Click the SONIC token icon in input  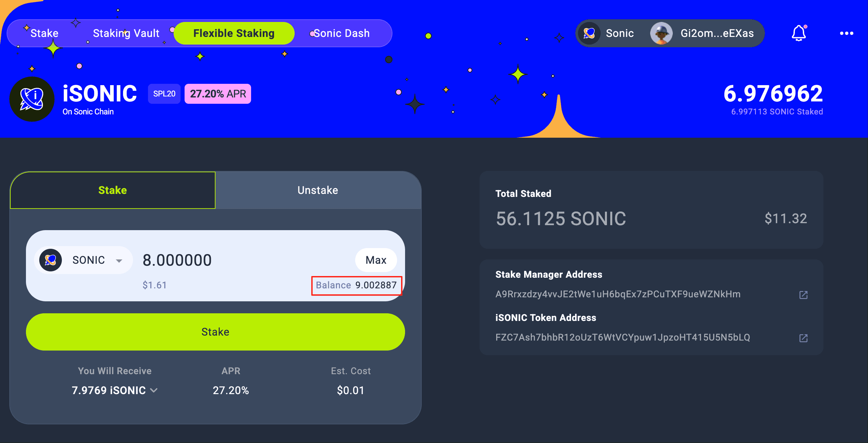coord(51,260)
